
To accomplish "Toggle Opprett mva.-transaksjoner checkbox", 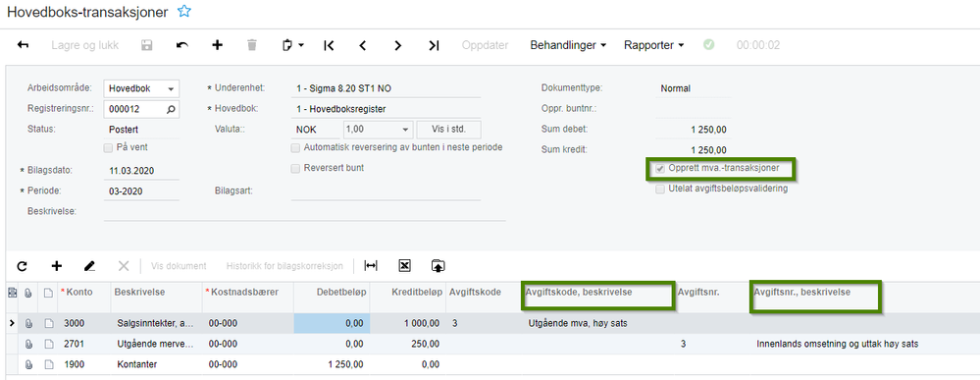I will point(660,169).
